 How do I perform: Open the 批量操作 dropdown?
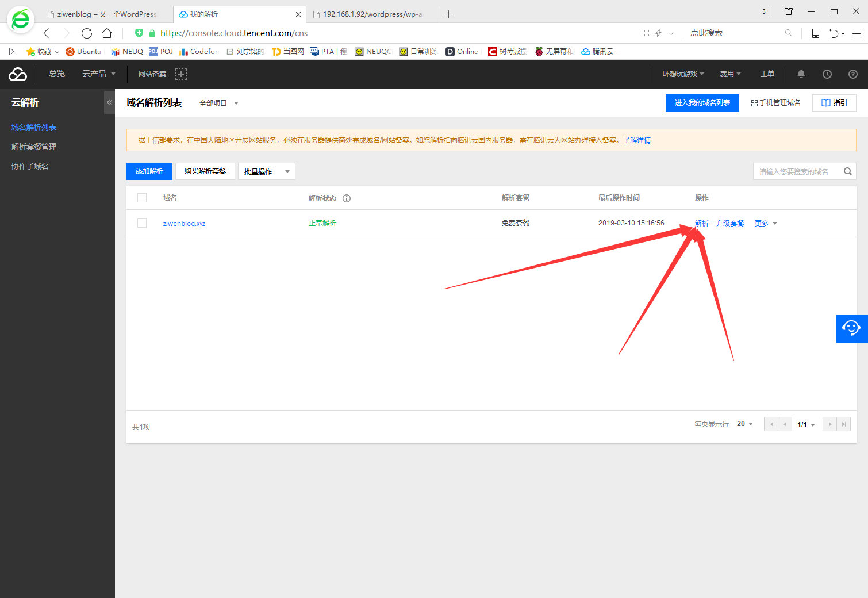pyautogui.click(x=267, y=171)
